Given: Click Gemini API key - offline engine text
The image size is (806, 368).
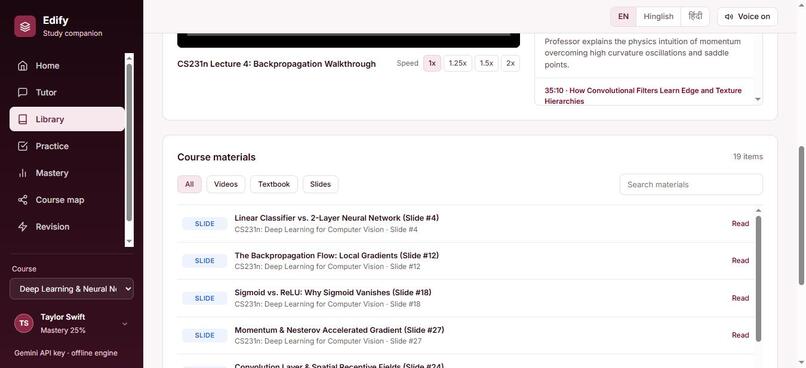Looking at the screenshot, I should click(66, 353).
